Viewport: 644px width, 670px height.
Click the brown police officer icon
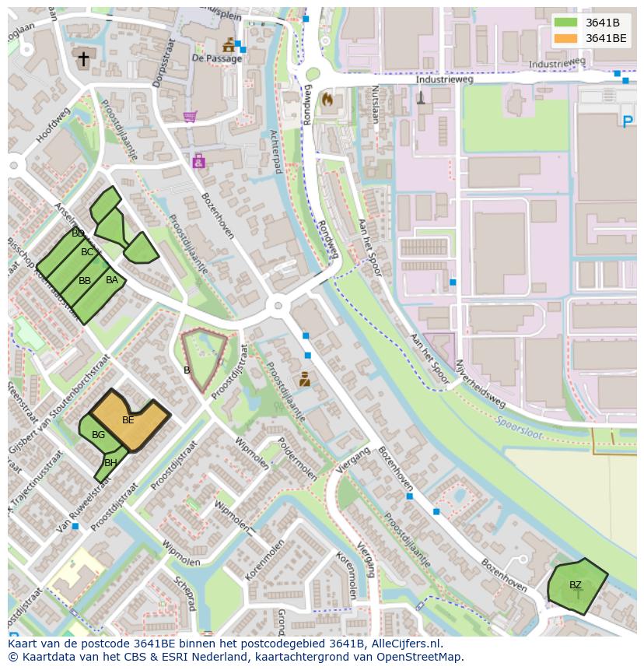(304, 380)
